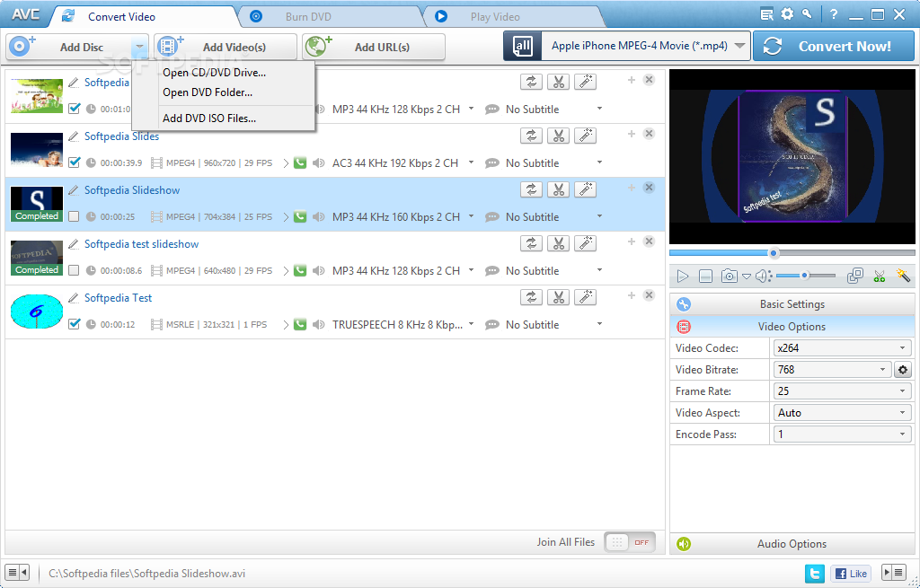
Task: Click the detach preview window icon
Action: point(855,276)
